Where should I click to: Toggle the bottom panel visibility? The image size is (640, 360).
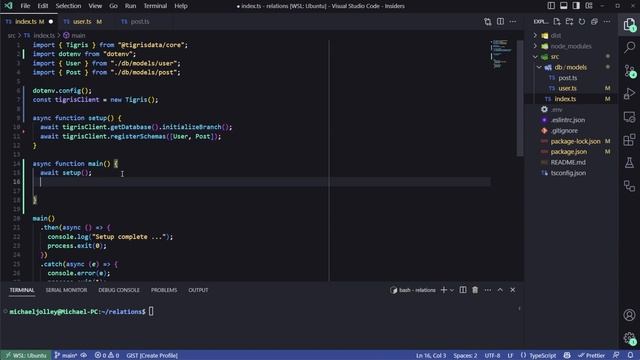point(564,6)
